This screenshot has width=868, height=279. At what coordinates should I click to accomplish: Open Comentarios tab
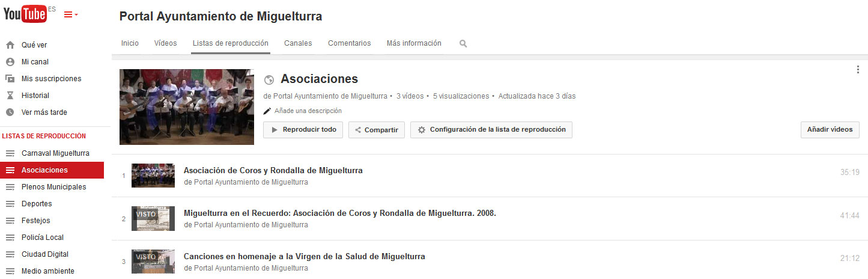tap(350, 43)
